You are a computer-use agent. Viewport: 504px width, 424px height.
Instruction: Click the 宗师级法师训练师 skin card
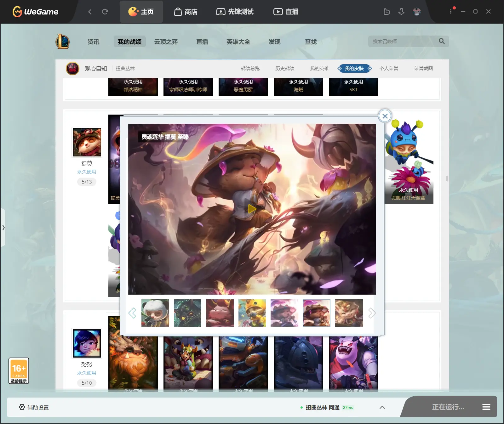click(188, 87)
